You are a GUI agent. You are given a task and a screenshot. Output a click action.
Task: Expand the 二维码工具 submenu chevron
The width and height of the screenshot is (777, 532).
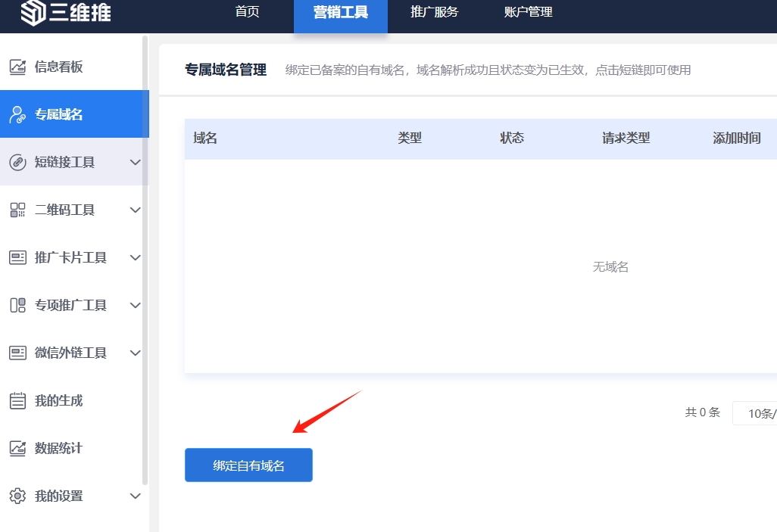[x=136, y=210]
